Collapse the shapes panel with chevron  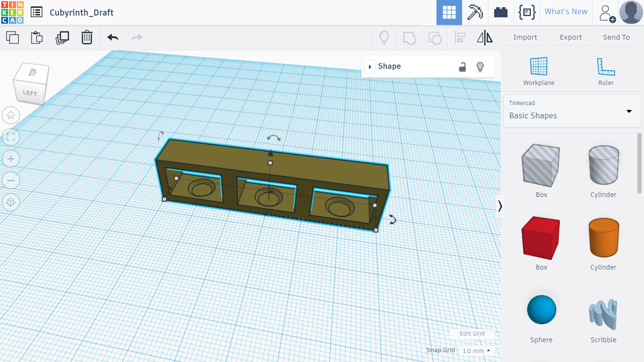point(500,206)
